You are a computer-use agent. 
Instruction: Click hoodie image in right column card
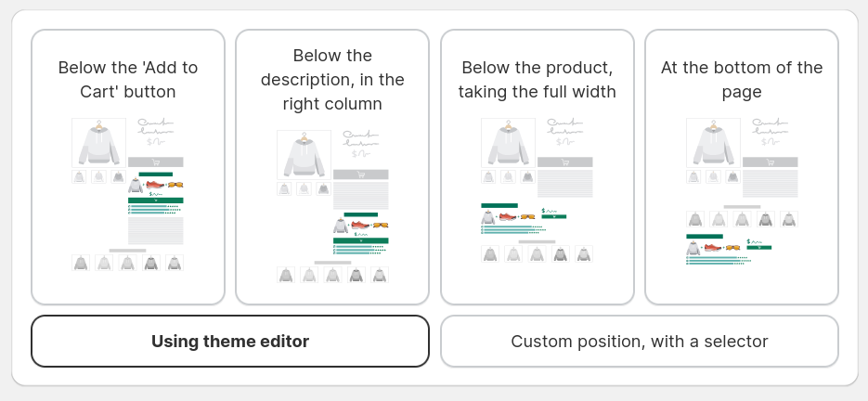[304, 154]
